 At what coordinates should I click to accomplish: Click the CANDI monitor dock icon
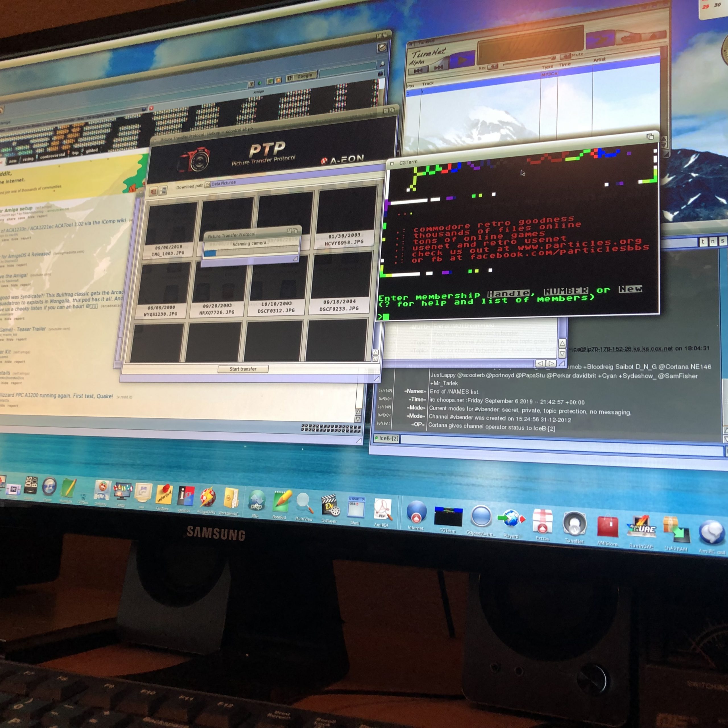[x=123, y=491]
